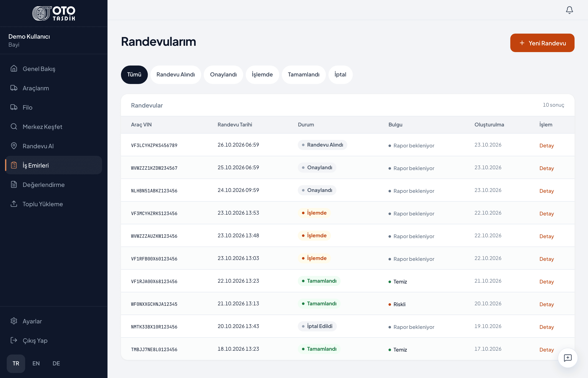Filter by Tamamlandı tab
Viewport: 588px width, 378px height.
(304, 75)
